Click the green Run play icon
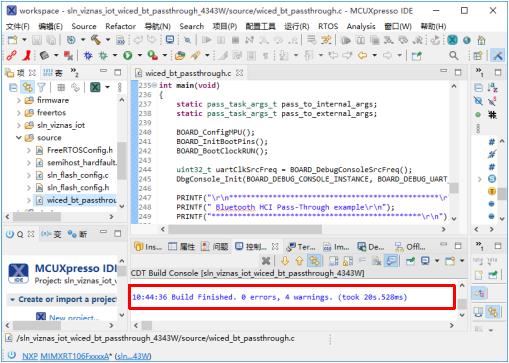Screen dimensions: 509x363 [128, 55]
